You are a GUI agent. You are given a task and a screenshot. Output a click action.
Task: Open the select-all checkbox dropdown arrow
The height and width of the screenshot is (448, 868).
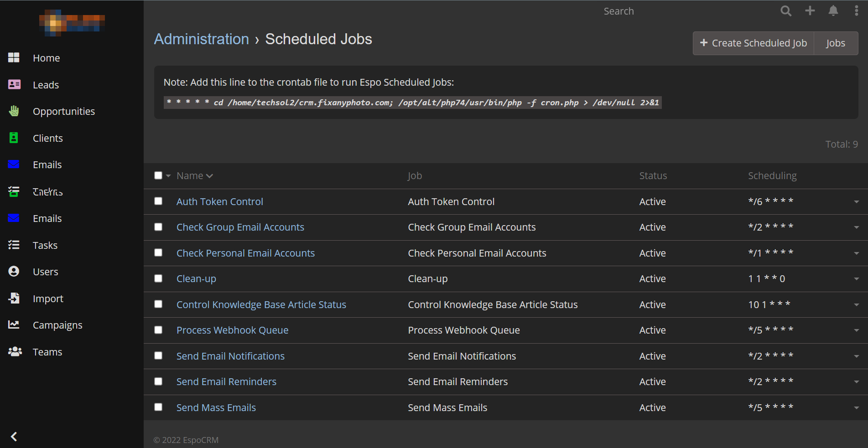tap(168, 176)
